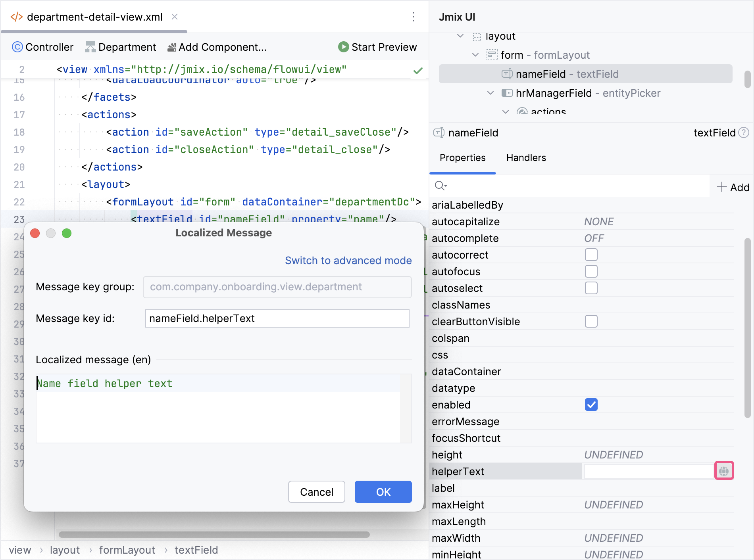754x560 pixels.
Task: Collapse the hrManagerField entityPicker node
Action: point(490,93)
